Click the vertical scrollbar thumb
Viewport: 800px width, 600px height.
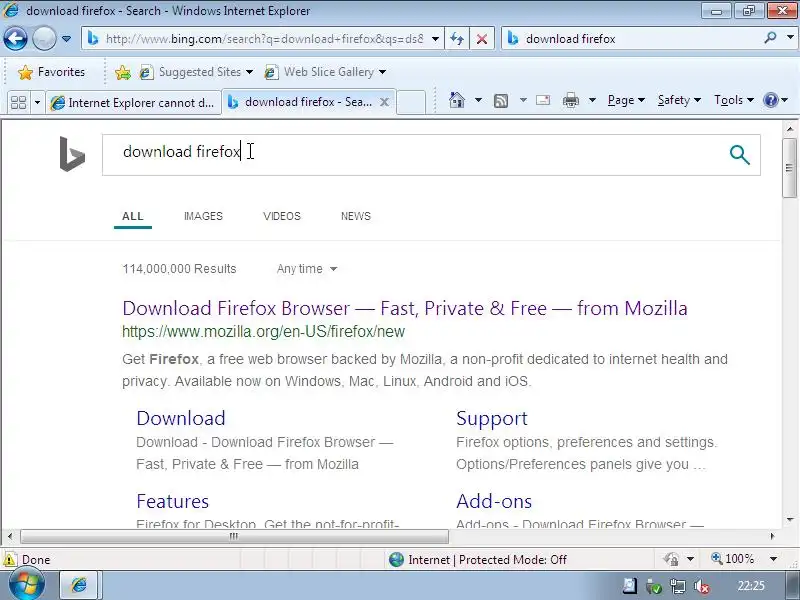click(x=789, y=167)
